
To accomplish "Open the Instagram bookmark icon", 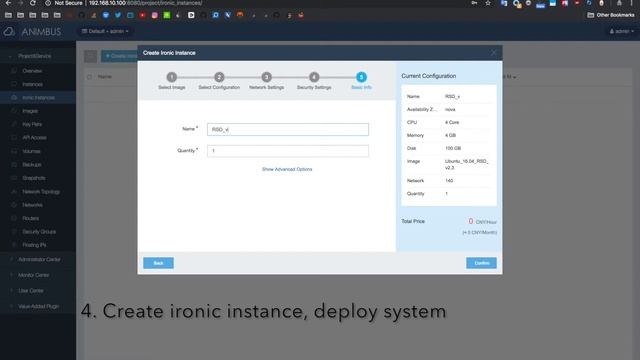I will pos(154,15).
